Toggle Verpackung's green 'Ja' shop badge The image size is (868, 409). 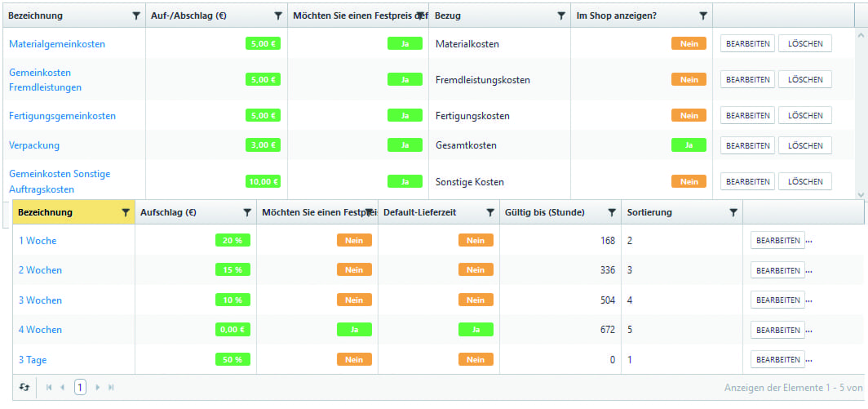(689, 145)
